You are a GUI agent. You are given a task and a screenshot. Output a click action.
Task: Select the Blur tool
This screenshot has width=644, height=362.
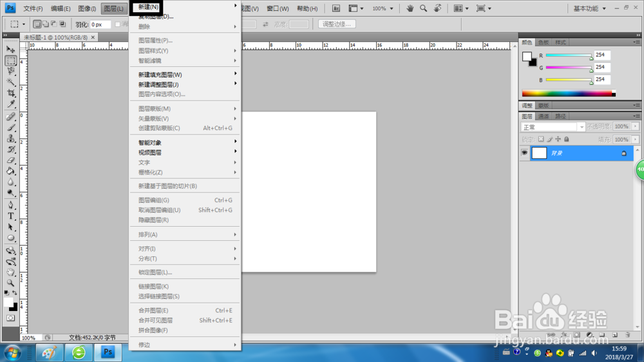point(11,182)
